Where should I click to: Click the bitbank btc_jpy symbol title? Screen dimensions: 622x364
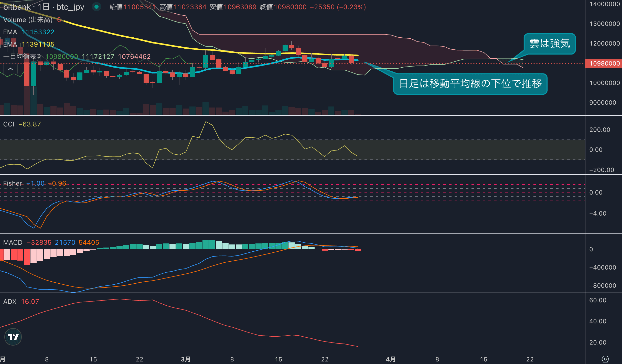coord(44,7)
